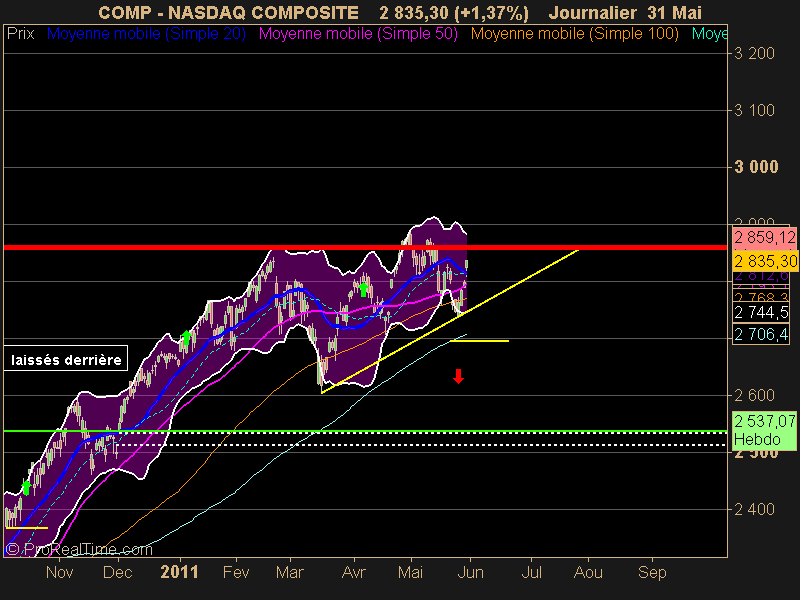Click the 3 000 axis value
This screenshot has width=800, height=600.
pos(756,167)
